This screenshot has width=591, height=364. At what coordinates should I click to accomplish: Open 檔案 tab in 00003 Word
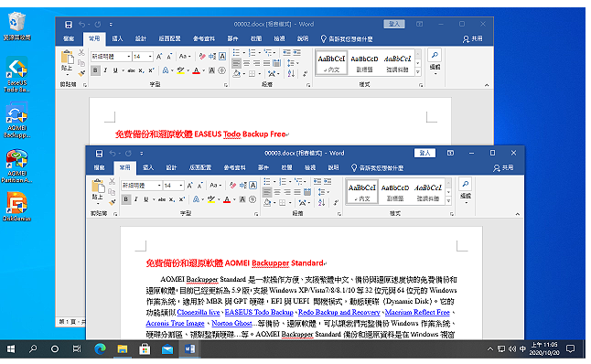[99, 167]
